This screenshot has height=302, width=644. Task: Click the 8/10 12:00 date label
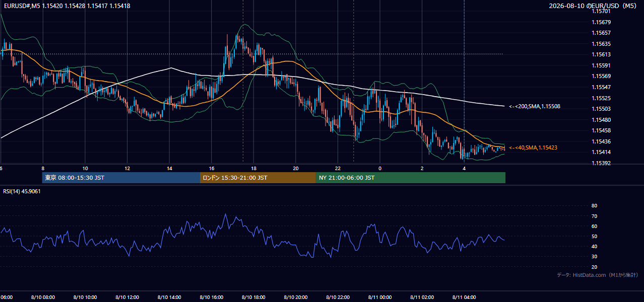point(127,297)
